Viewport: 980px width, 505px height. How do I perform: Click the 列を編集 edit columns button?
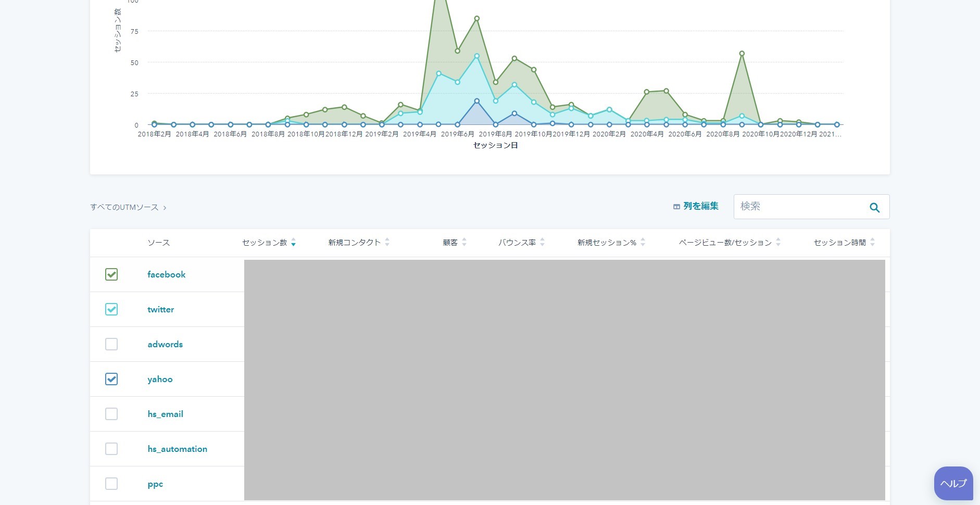pyautogui.click(x=696, y=206)
